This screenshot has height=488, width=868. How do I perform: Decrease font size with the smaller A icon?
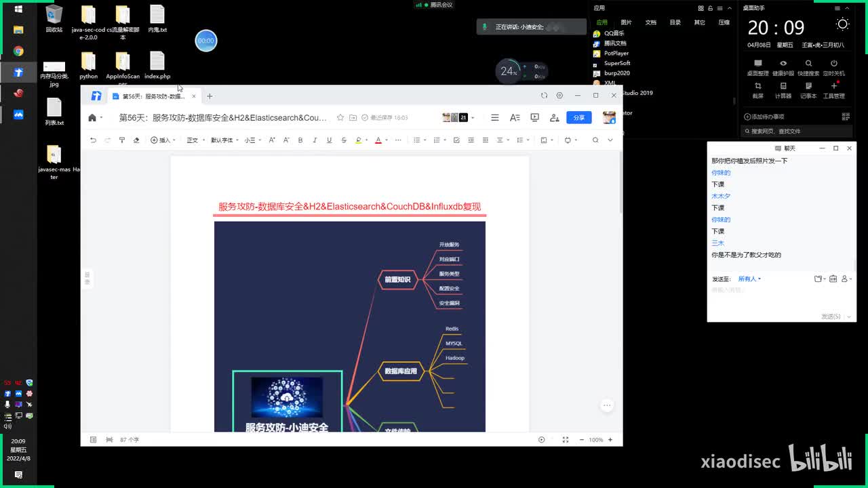point(286,140)
